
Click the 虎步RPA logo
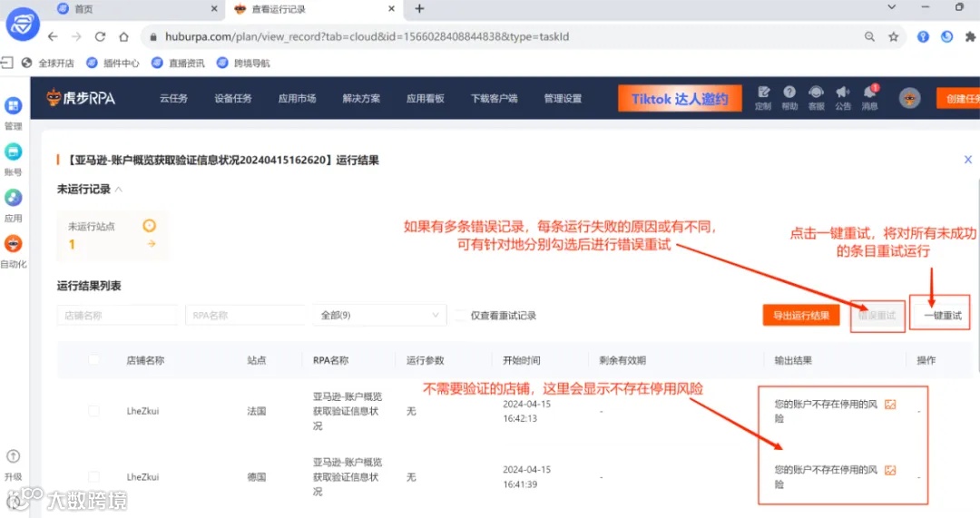(x=82, y=98)
